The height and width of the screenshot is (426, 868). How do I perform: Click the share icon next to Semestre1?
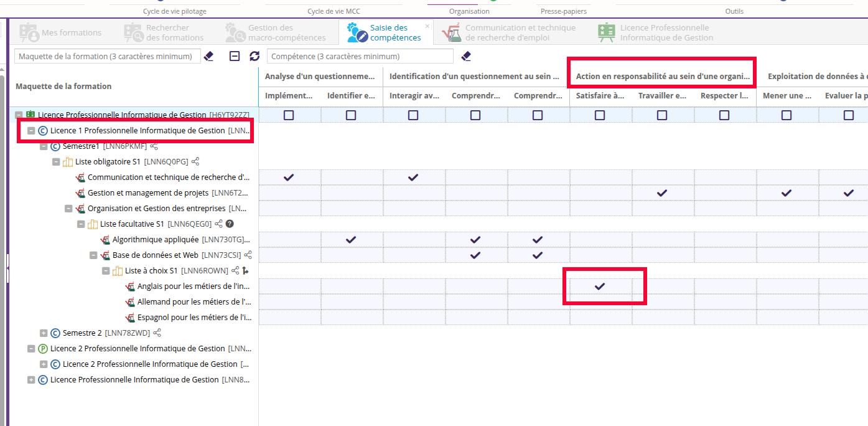[154, 146]
